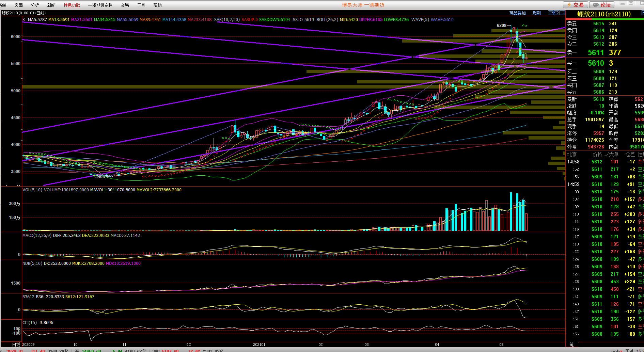644x352 pixels.
Task: Click the 商品叠加 link
Action: pyautogui.click(x=517, y=13)
